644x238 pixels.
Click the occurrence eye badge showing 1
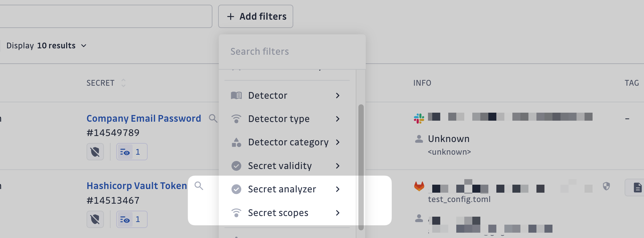click(x=132, y=151)
